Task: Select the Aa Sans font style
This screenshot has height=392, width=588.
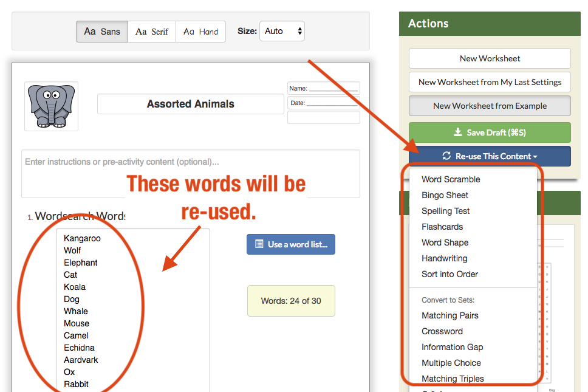Action: coord(102,32)
